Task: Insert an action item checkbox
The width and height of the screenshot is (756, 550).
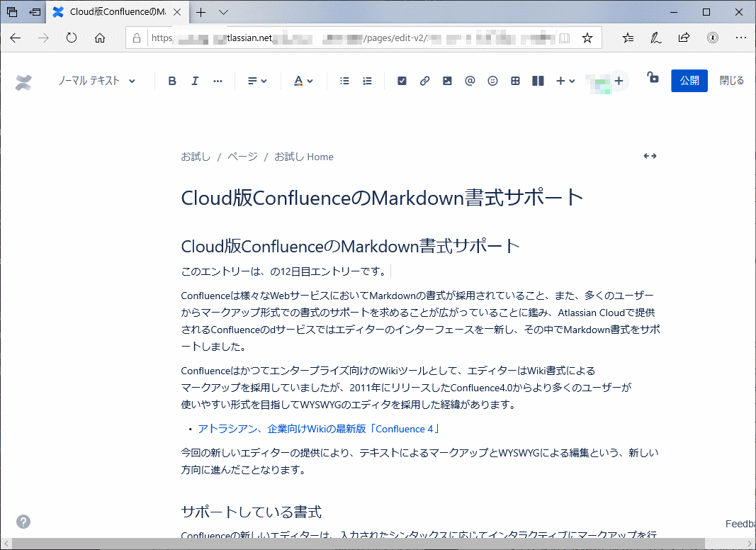Action: click(402, 81)
